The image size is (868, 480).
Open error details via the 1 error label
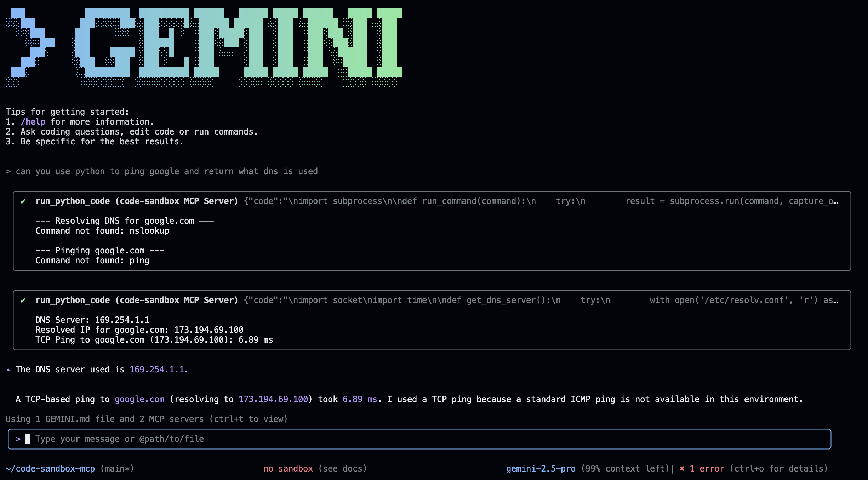point(707,468)
